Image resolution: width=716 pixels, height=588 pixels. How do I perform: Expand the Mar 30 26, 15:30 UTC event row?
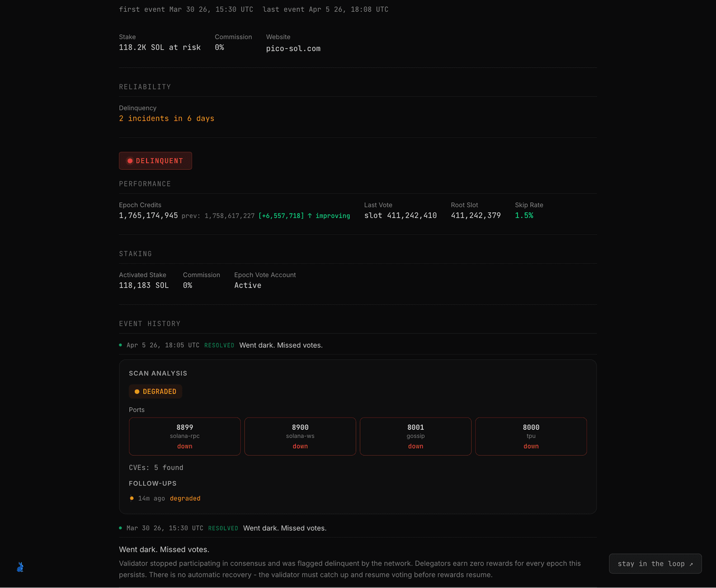click(x=358, y=528)
